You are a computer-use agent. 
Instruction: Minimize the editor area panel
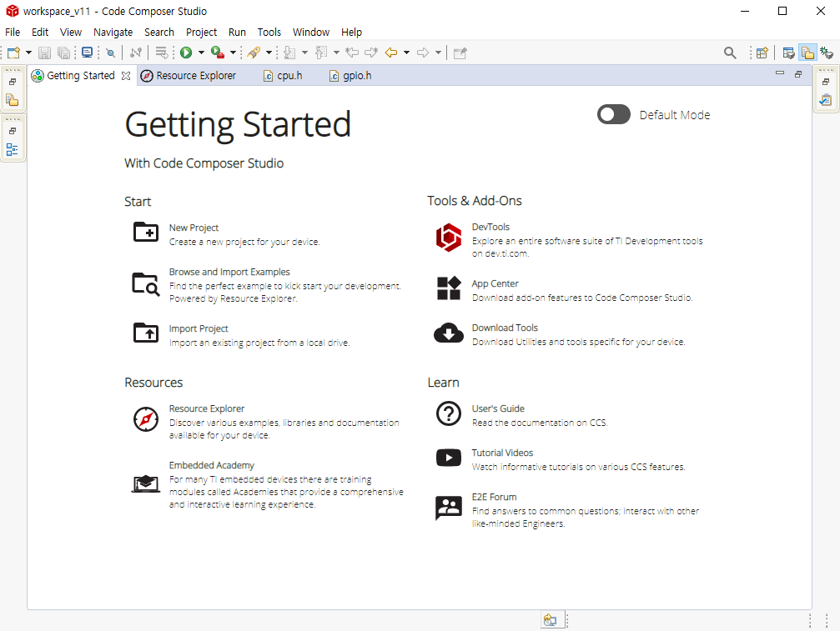click(x=780, y=73)
